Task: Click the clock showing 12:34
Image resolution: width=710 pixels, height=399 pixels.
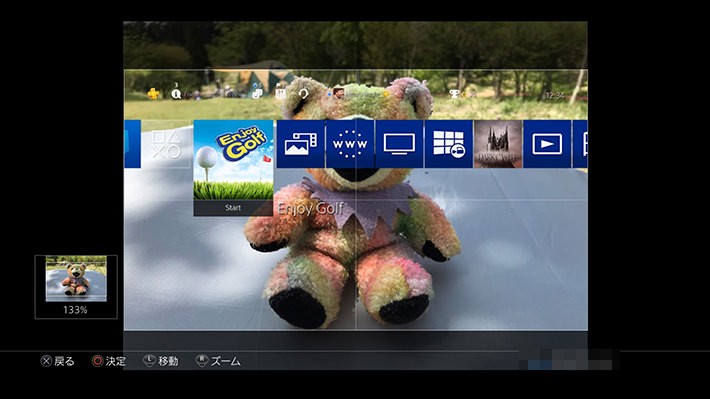Action: point(554,96)
